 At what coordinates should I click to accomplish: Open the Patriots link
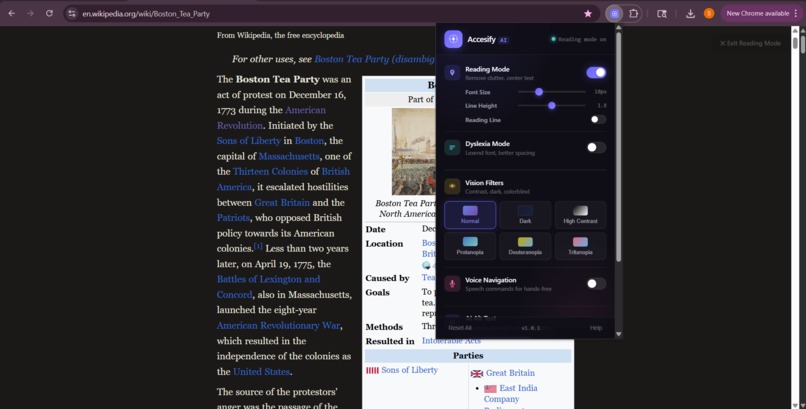coord(233,218)
